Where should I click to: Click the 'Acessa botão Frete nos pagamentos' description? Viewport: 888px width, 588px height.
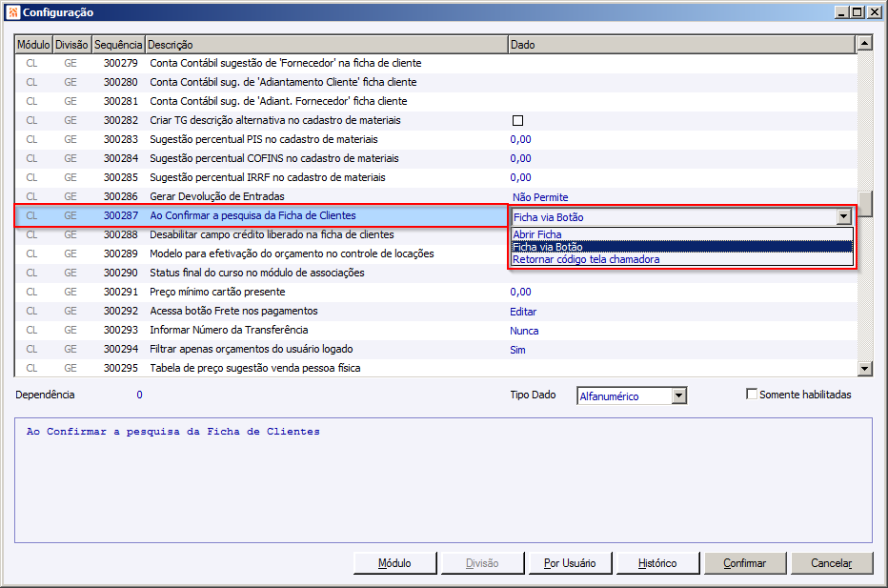[x=233, y=311]
